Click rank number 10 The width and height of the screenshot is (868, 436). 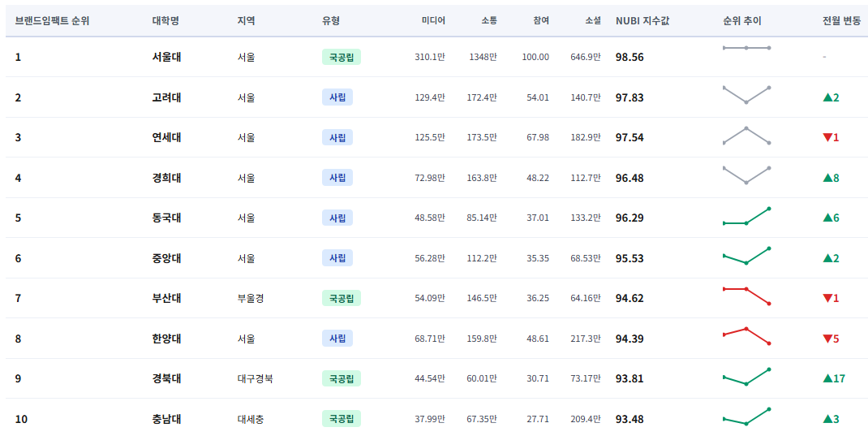click(21, 419)
